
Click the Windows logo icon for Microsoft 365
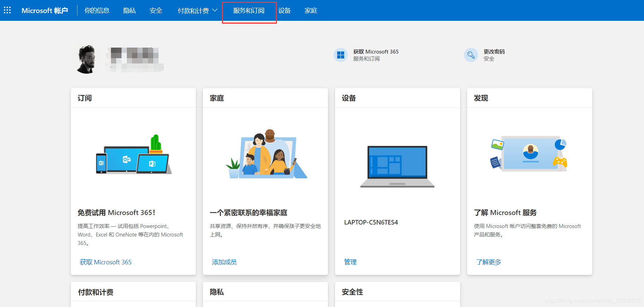[x=341, y=55]
